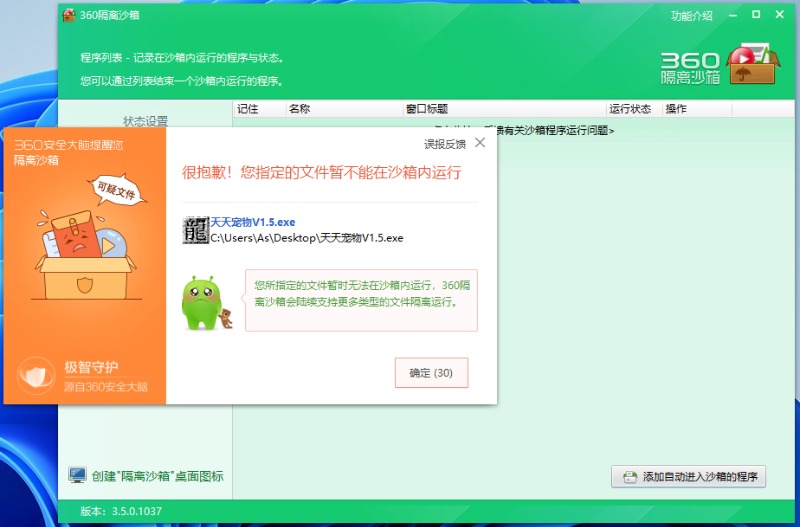This screenshot has height=527, width=800.
Task: Open the 误报反馈 false-positive feedback link
Action: (x=444, y=144)
